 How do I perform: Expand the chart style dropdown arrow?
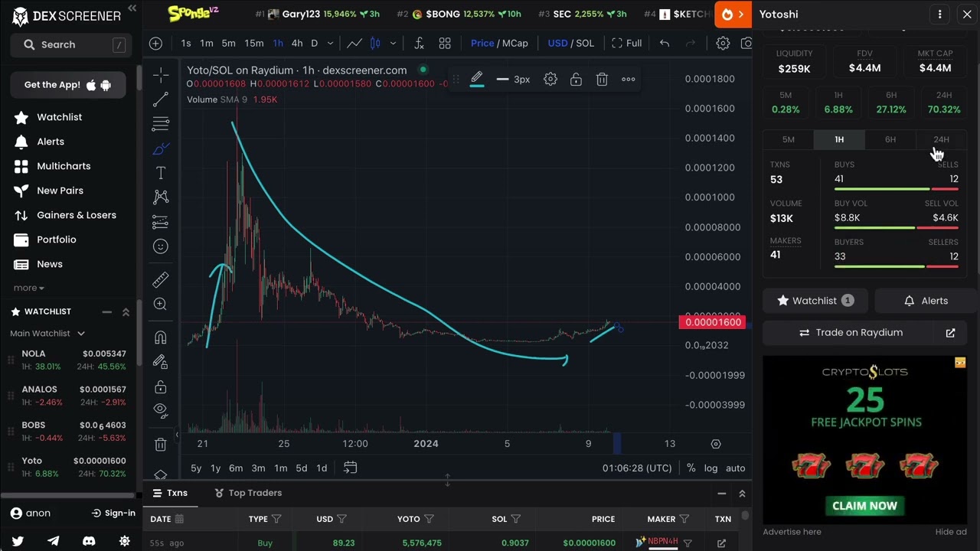coord(393,44)
